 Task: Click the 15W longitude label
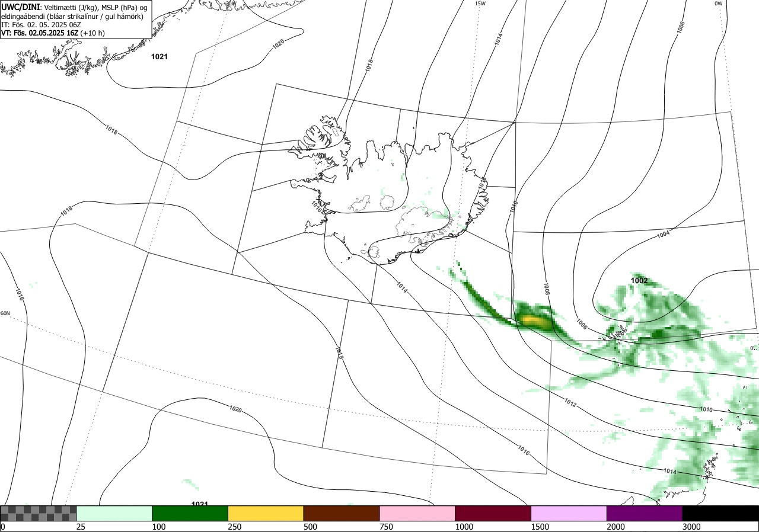pyautogui.click(x=480, y=4)
